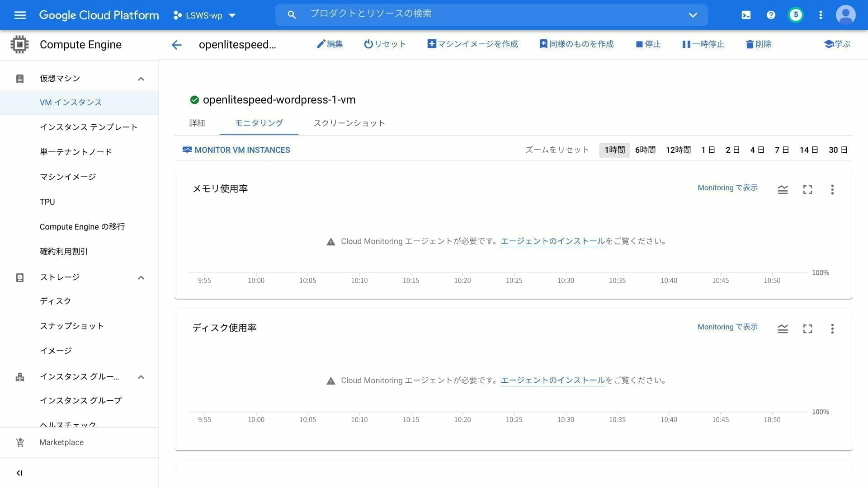The image size is (868, 488).
Task: Click the ストレージ section icon
Action: 20,277
